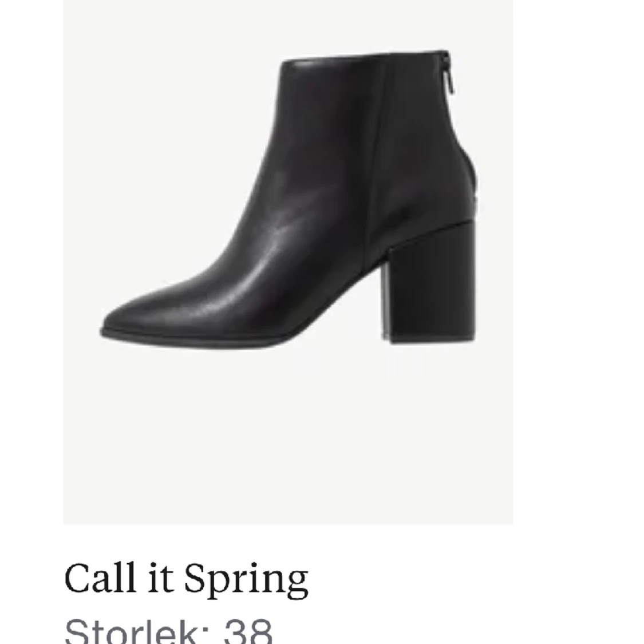The height and width of the screenshot is (644, 644).
Task: Select the Storlek: 38 size text
Action: pyautogui.click(x=168, y=631)
